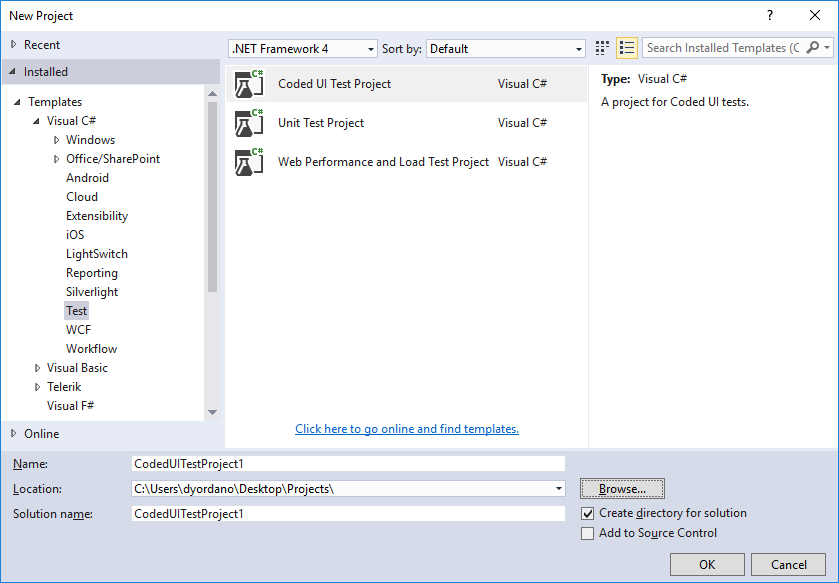Open the Location path dropdown arrow
The width and height of the screenshot is (839, 583).
[x=559, y=488]
